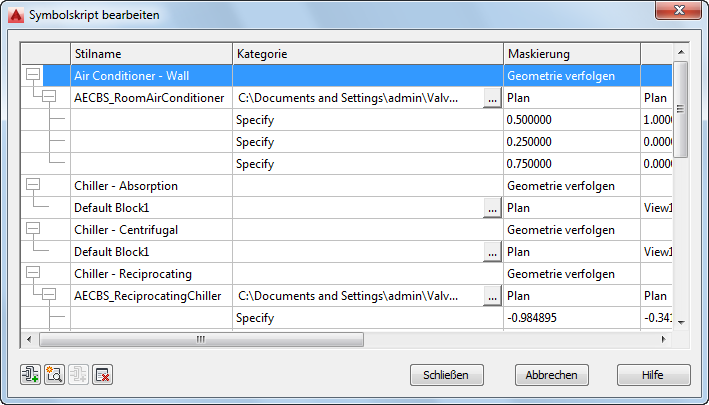This screenshot has height=405, width=709.
Task: Click browse button for Chiller - Centrifugal's Default Block1
Action: [491, 252]
